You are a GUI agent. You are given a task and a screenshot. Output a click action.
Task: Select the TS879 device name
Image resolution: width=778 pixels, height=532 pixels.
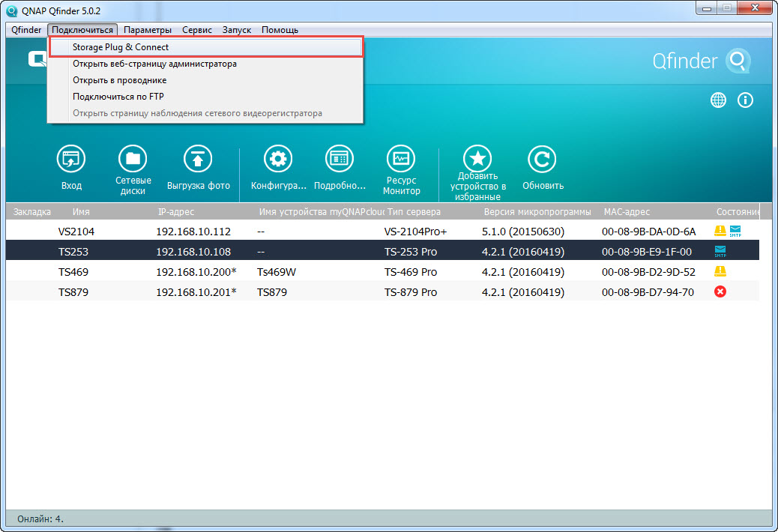pyautogui.click(x=73, y=292)
